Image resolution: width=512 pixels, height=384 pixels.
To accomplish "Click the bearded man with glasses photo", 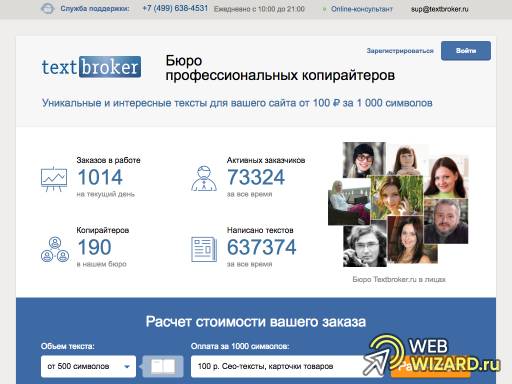I will pos(446,221).
